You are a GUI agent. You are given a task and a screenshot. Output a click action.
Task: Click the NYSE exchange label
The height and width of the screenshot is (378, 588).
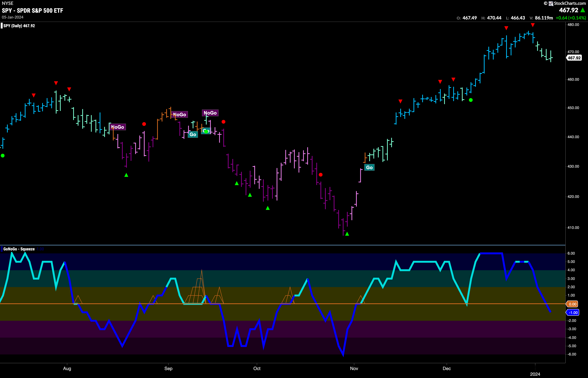8,3
